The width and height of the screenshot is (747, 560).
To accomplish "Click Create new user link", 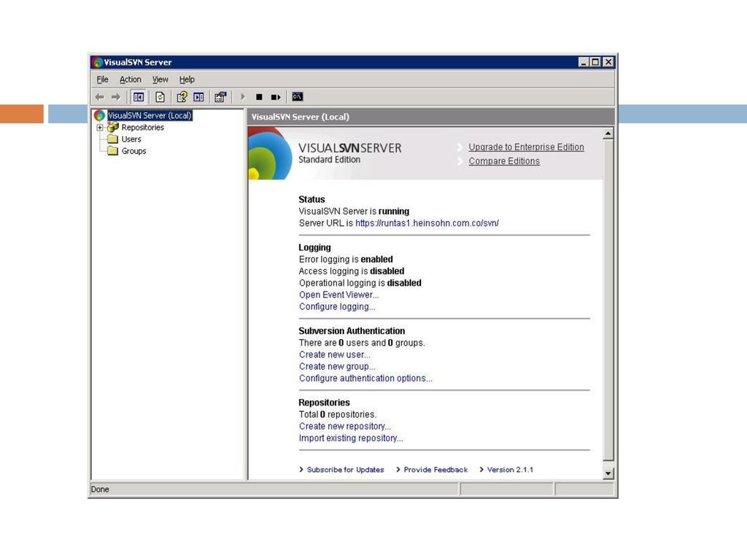I will click(334, 354).
